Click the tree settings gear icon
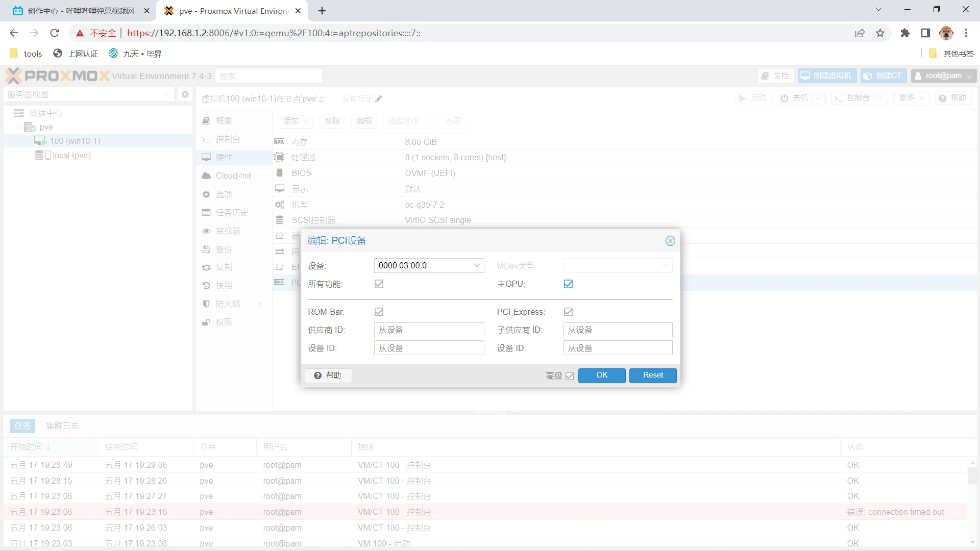 pos(185,94)
